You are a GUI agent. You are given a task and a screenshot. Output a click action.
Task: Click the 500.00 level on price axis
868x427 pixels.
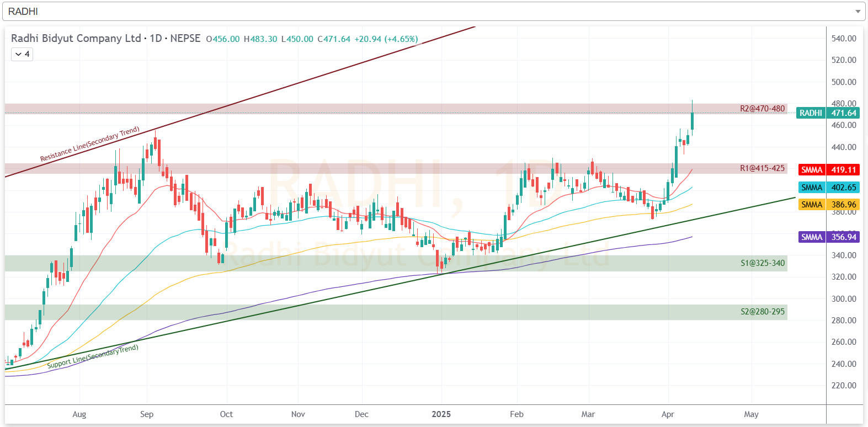[844, 82]
